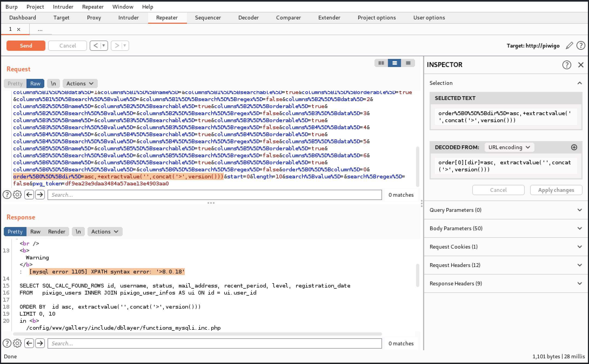
Task: Open forward-history dropdown arrow
Action: point(125,46)
